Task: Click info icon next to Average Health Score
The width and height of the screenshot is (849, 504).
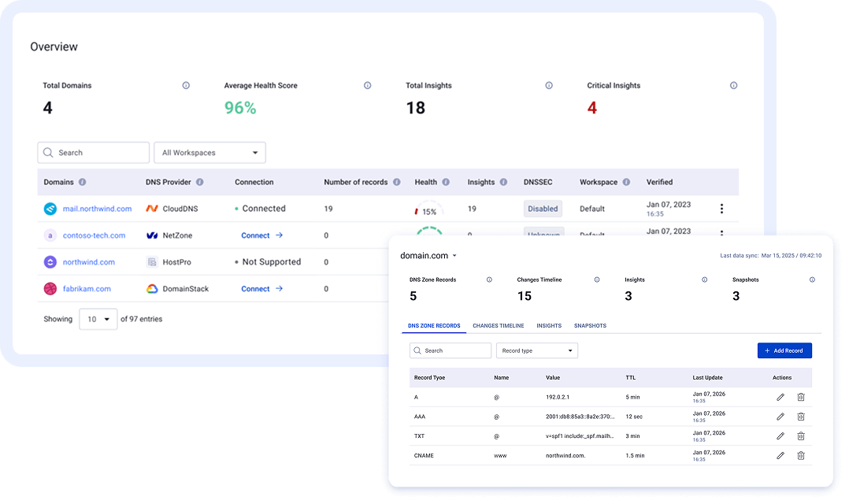Action: click(x=367, y=86)
